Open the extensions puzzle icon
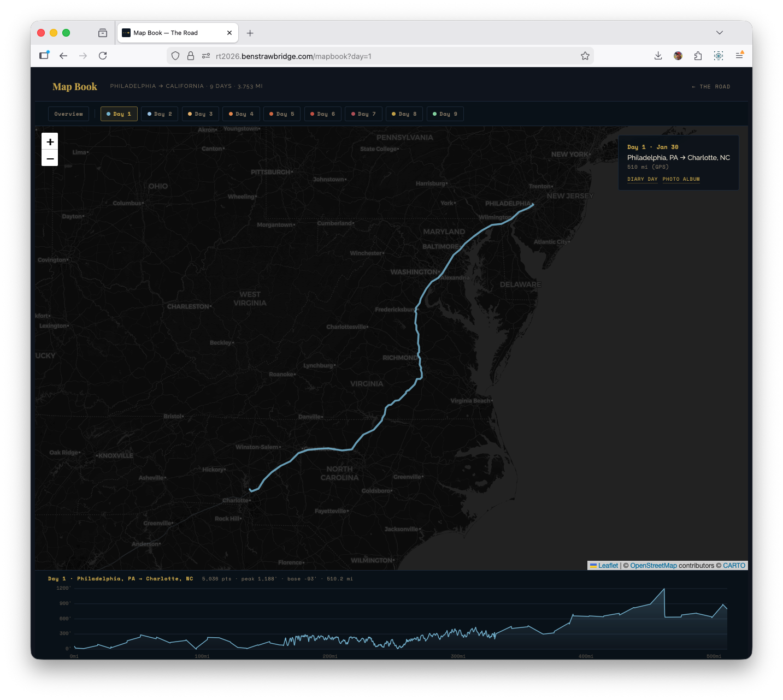This screenshot has width=783, height=700. 698,56
